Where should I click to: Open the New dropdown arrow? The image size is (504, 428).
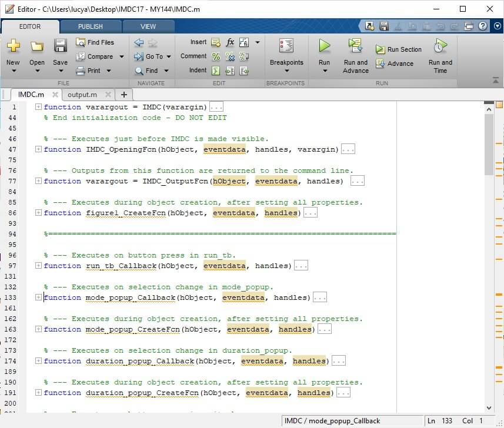14,71
